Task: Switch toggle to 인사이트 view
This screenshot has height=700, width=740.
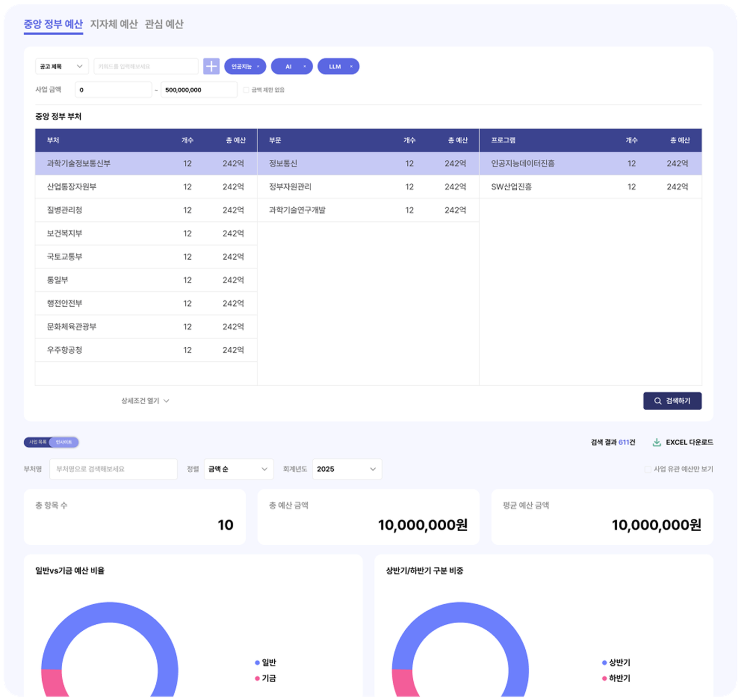Action: pyautogui.click(x=64, y=443)
